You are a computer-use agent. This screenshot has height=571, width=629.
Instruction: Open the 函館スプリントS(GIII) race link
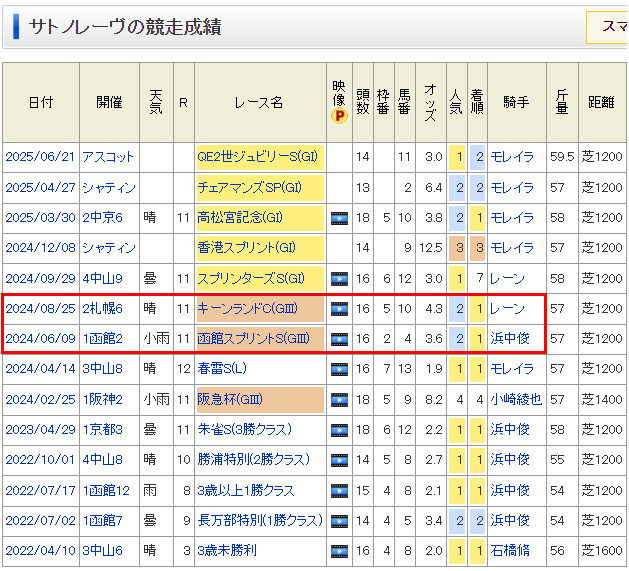click(254, 339)
